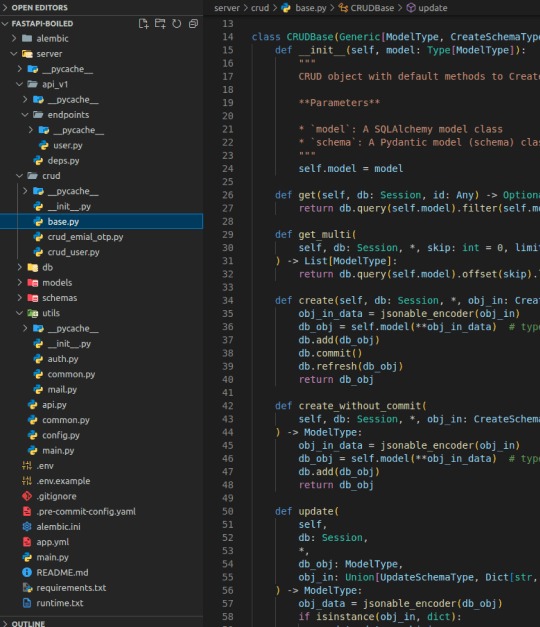Click the folder icon beside utils
This screenshot has width=540, height=627.
tap(32, 313)
